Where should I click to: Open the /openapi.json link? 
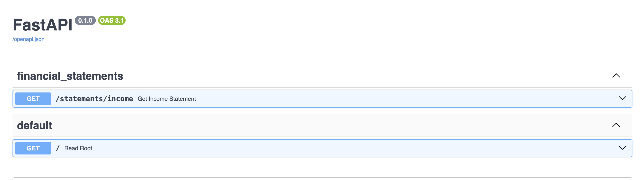28,39
